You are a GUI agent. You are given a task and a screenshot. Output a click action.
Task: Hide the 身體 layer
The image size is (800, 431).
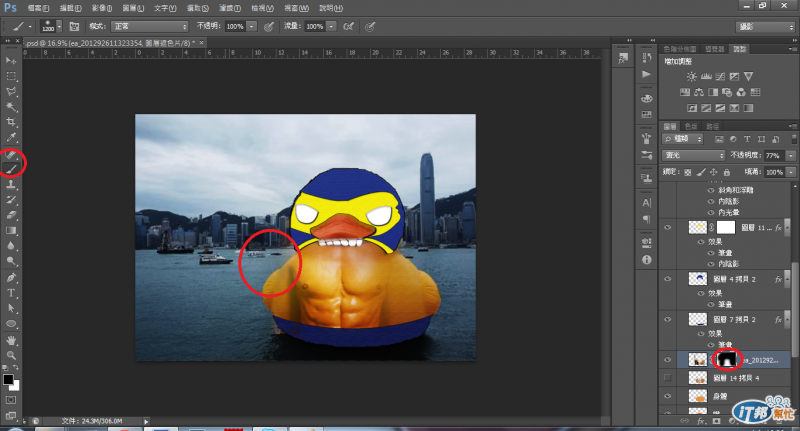[667, 396]
